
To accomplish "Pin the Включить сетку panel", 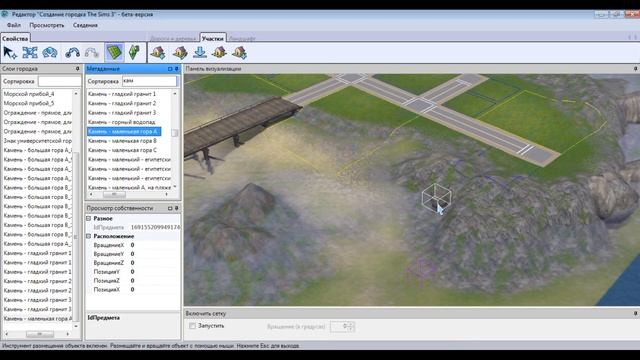I will coord(636,313).
